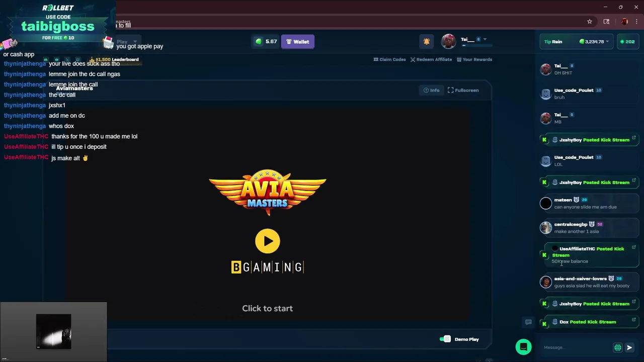This screenshot has height=362, width=644.
Task: Click the 'Click to start' text
Action: tap(267, 308)
